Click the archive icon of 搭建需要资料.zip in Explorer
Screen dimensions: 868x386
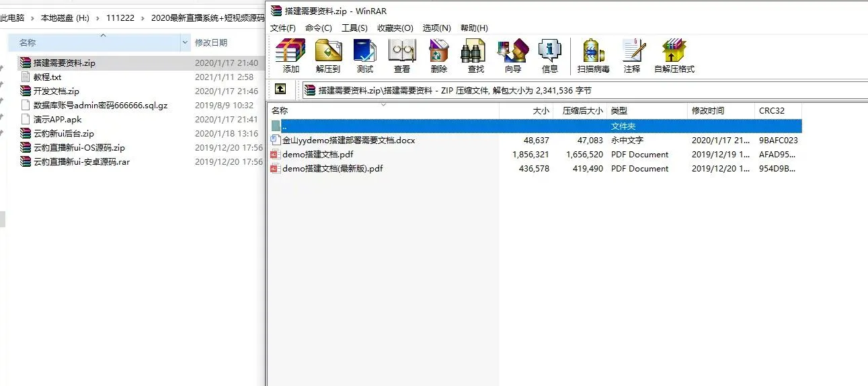point(26,63)
